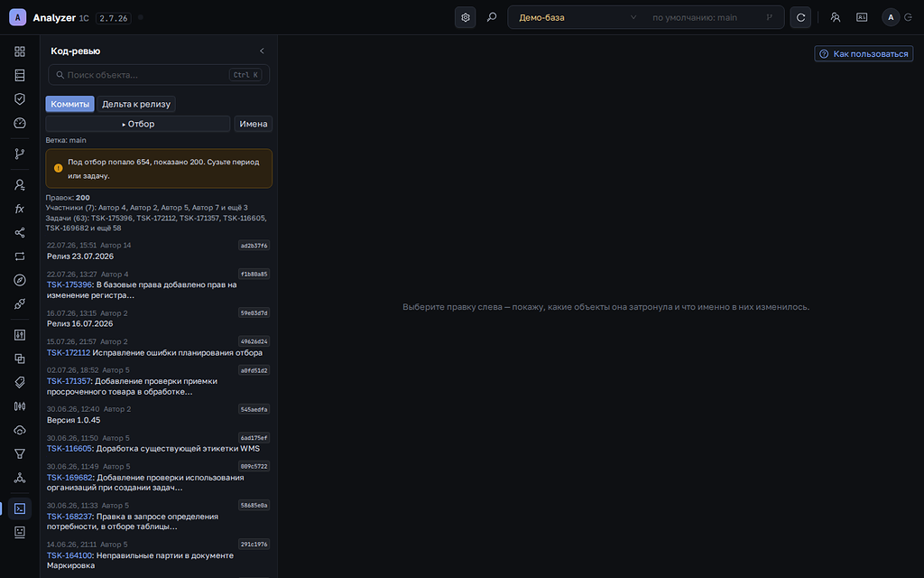This screenshot has width=924, height=578.
Task: Open the branch selector 'по умолчанию: main'
Action: [x=713, y=17]
